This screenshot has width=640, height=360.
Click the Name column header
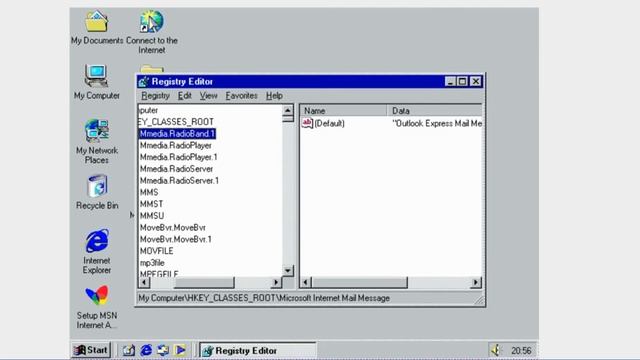343,111
